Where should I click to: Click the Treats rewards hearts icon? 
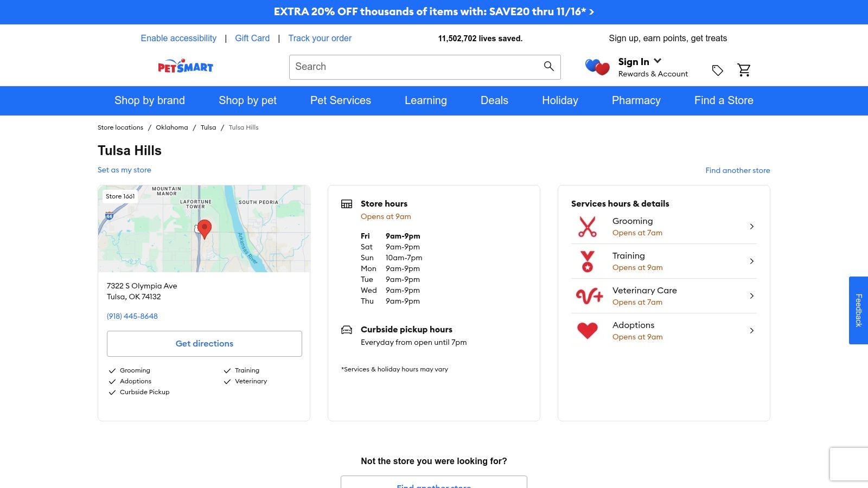(x=597, y=67)
